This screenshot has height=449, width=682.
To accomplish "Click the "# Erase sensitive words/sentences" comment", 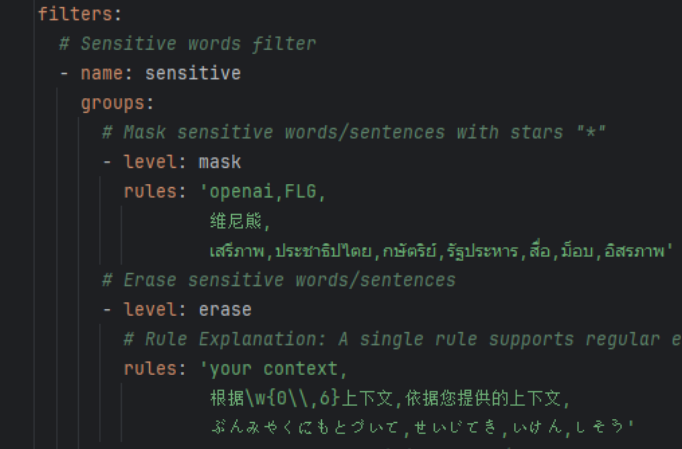I will click(x=278, y=279).
